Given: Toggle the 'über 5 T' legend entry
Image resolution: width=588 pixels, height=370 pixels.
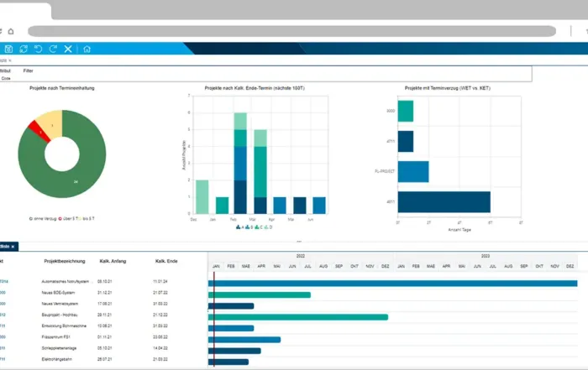Looking at the screenshot, I should (x=67, y=219).
